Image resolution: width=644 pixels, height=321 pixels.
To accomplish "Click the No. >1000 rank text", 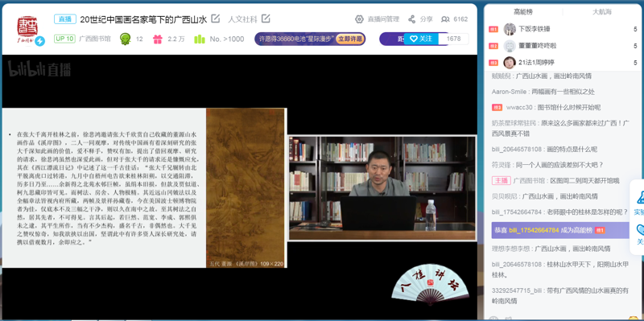I will (x=227, y=39).
